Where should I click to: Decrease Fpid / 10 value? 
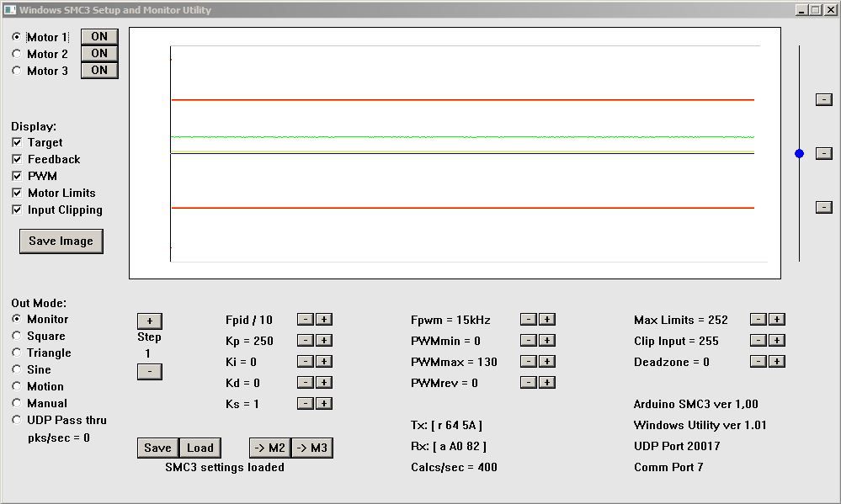tap(306, 319)
